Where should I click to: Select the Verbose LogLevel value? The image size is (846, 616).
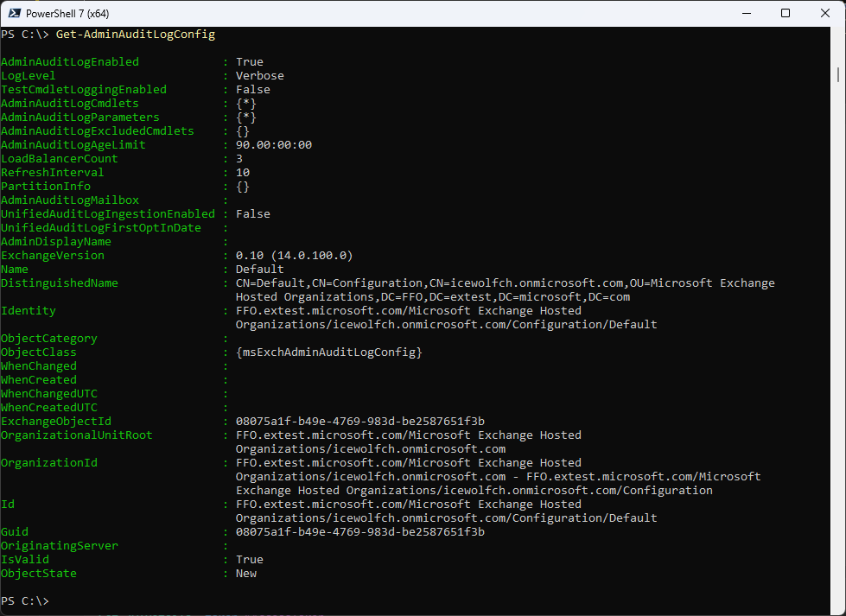(259, 76)
